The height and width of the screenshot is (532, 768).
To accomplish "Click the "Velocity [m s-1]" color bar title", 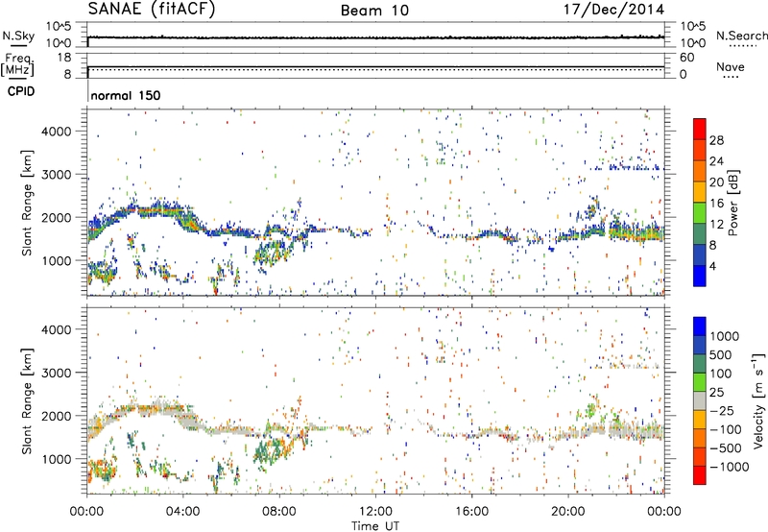I will [758, 400].
